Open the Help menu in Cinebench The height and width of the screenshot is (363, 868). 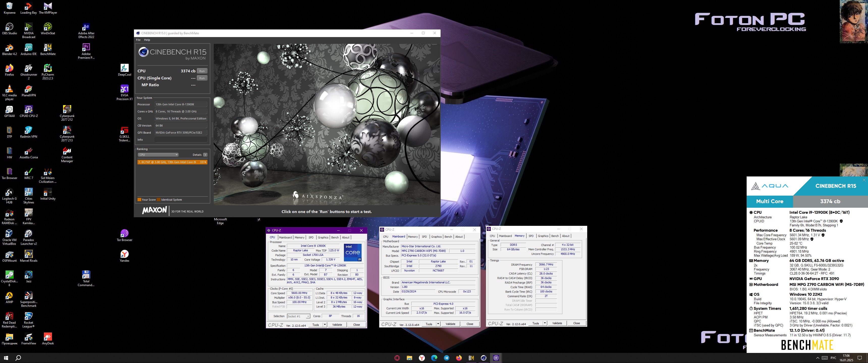click(147, 40)
